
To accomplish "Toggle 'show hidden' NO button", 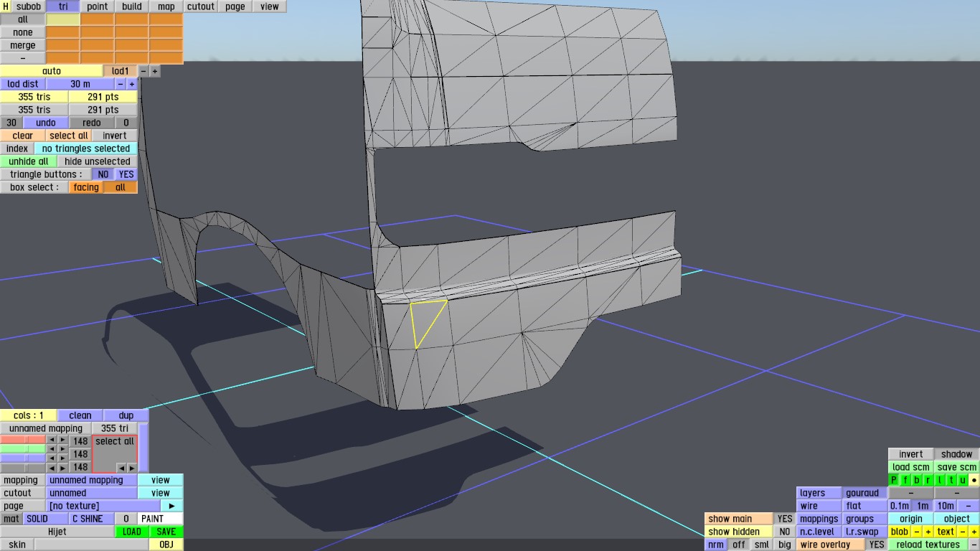I will pos(785,532).
